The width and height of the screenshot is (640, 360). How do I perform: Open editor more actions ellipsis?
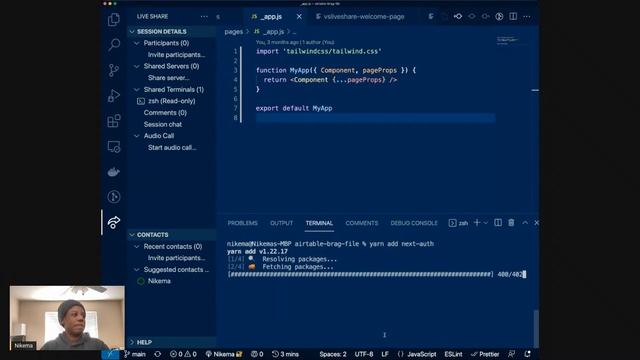(x=527, y=16)
